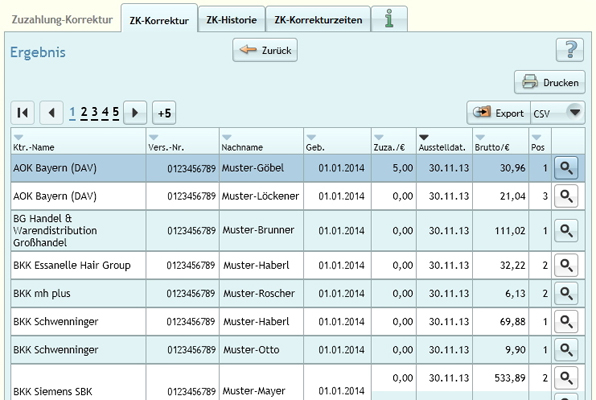Open details for Muster-Roscher row
This screenshot has height=400, width=596.
pyautogui.click(x=566, y=293)
